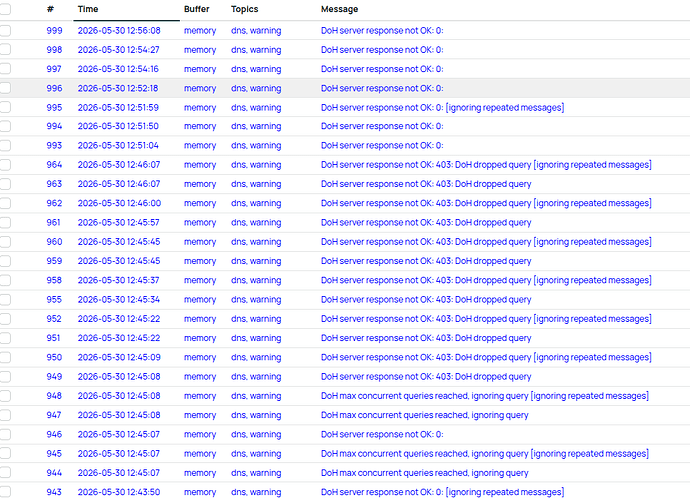Check the box for log entry 955

point(5,300)
